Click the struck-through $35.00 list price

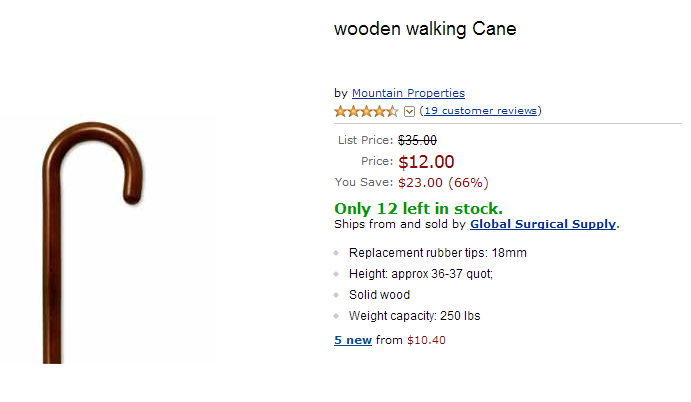point(417,140)
